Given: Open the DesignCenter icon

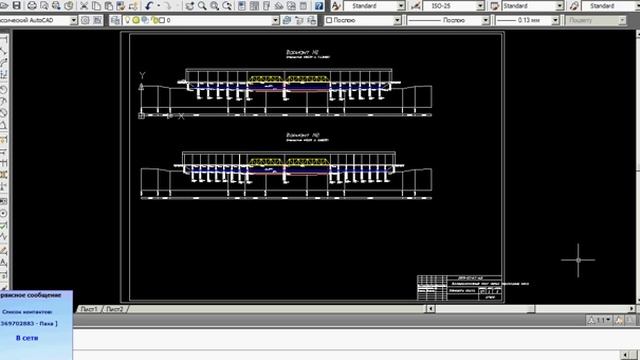Looking at the screenshot, I should point(254,6).
